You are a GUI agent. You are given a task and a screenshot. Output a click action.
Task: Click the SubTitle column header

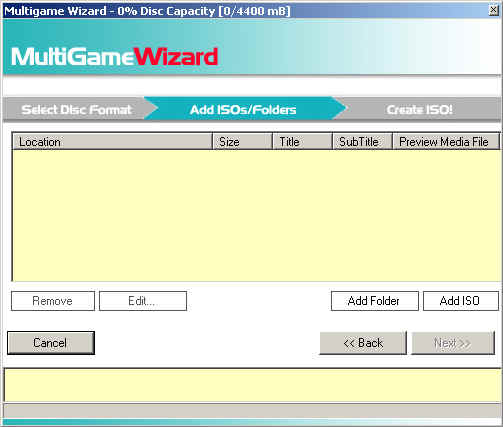(362, 142)
